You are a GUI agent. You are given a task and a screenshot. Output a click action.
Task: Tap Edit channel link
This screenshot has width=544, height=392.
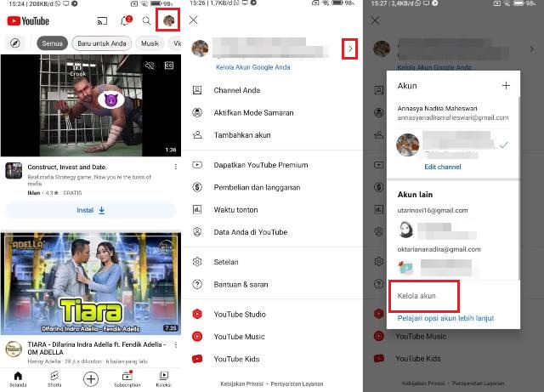coord(443,167)
